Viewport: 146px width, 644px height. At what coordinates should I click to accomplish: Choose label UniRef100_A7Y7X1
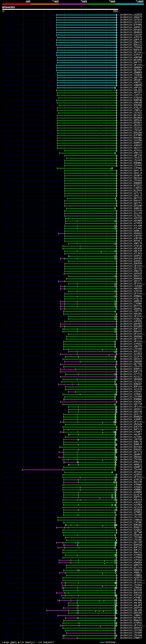click(131, 374)
